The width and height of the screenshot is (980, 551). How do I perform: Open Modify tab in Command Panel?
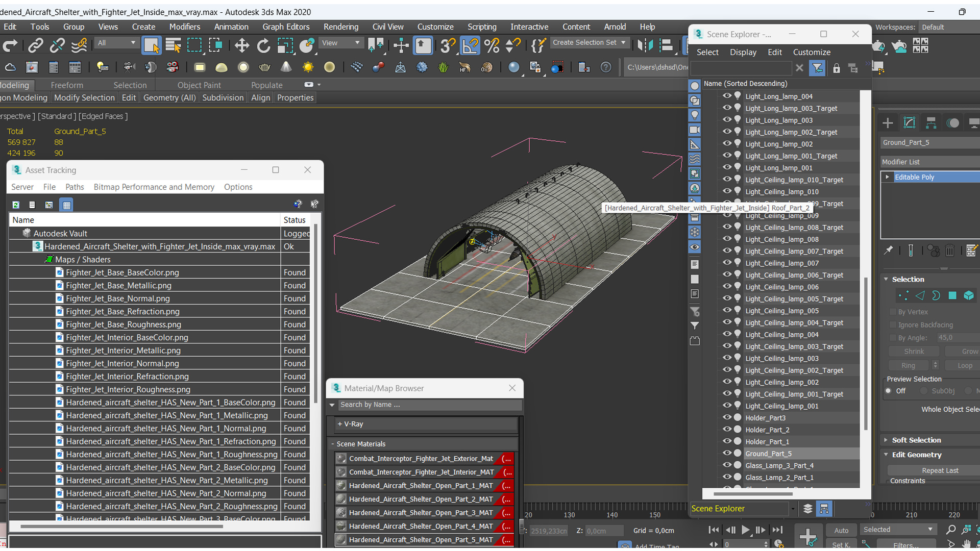click(x=909, y=123)
